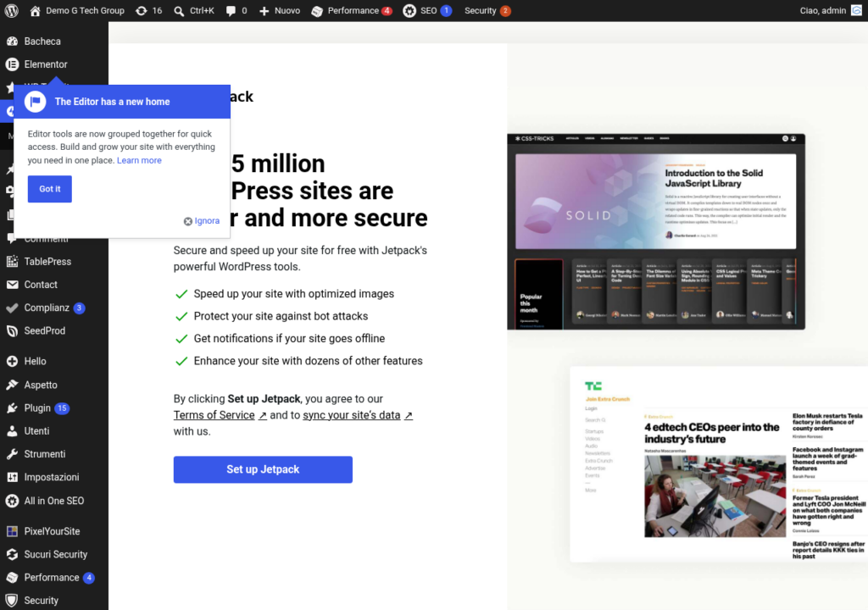Image resolution: width=868 pixels, height=610 pixels.
Task: Click Enhance your site with dozens text
Action: click(308, 361)
